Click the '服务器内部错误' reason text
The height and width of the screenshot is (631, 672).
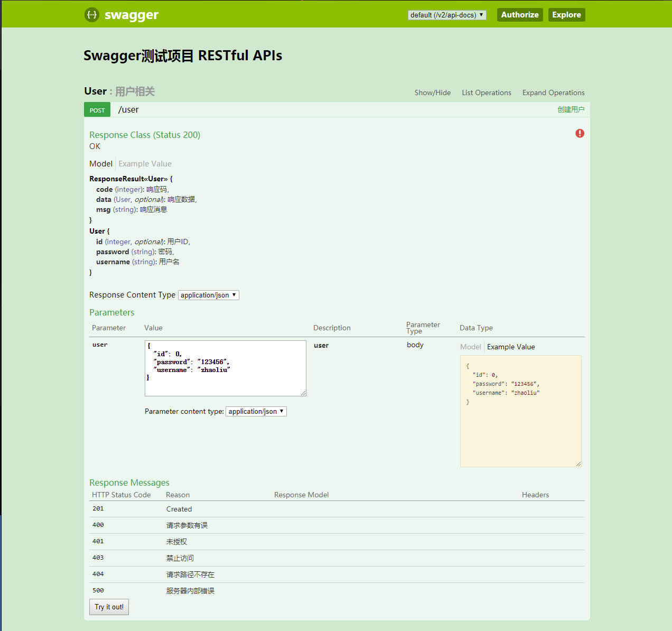[x=190, y=591]
